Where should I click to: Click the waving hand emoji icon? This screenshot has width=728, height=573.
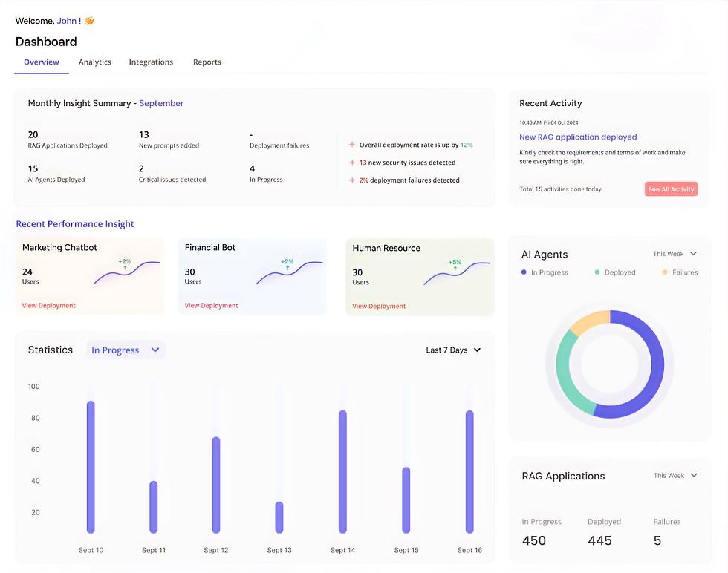90,21
